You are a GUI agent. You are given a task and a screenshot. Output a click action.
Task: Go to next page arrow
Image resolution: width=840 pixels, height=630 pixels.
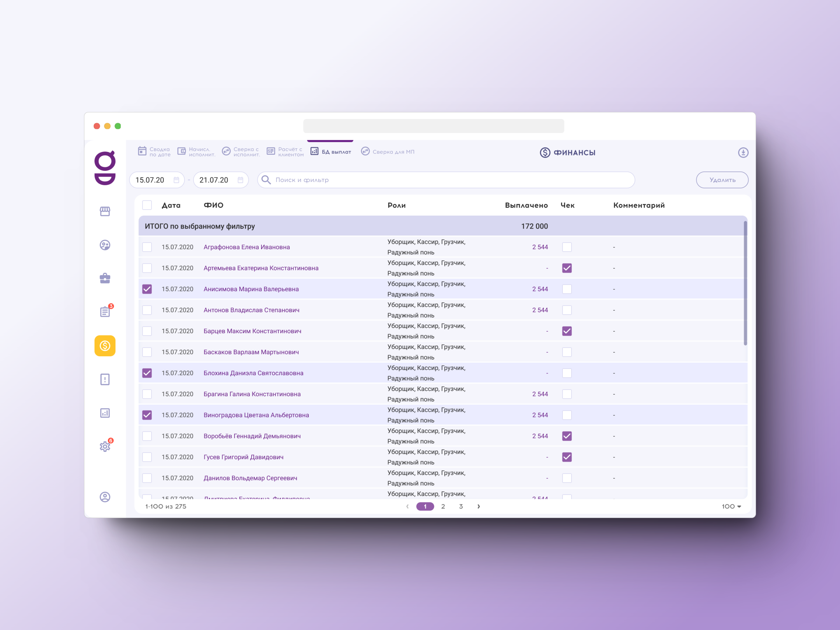(479, 506)
